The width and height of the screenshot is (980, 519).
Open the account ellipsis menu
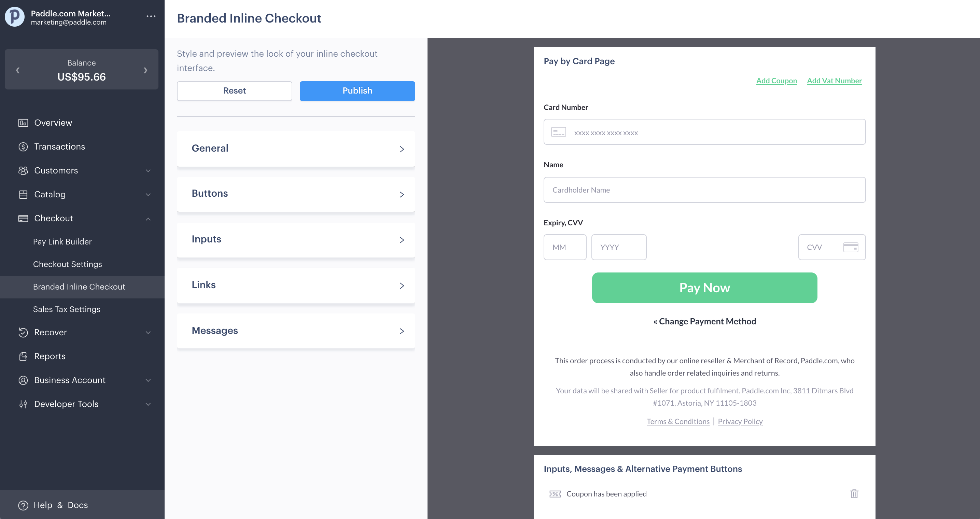151,16
